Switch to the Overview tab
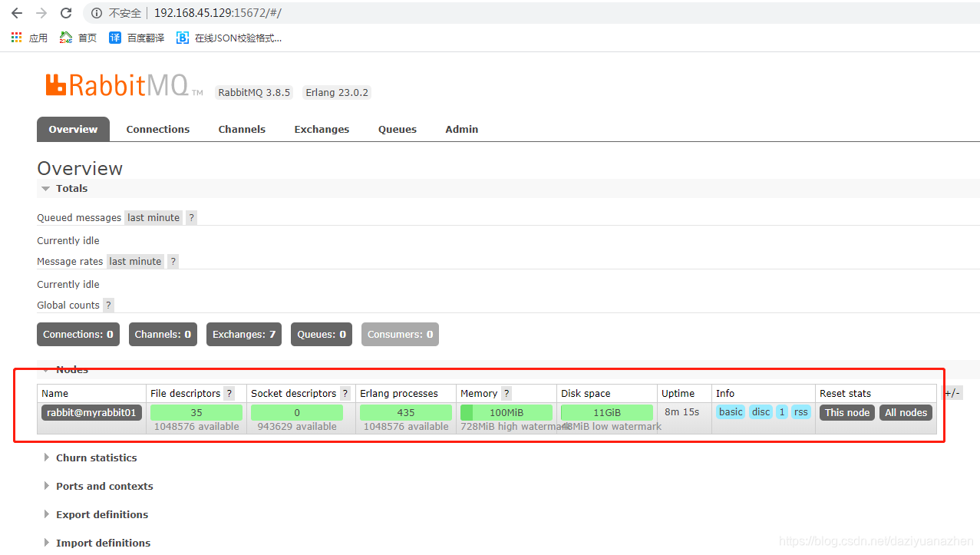980x555 pixels. click(x=73, y=129)
